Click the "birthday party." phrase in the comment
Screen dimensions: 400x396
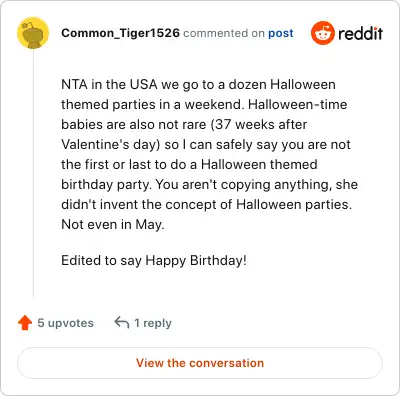106,184
